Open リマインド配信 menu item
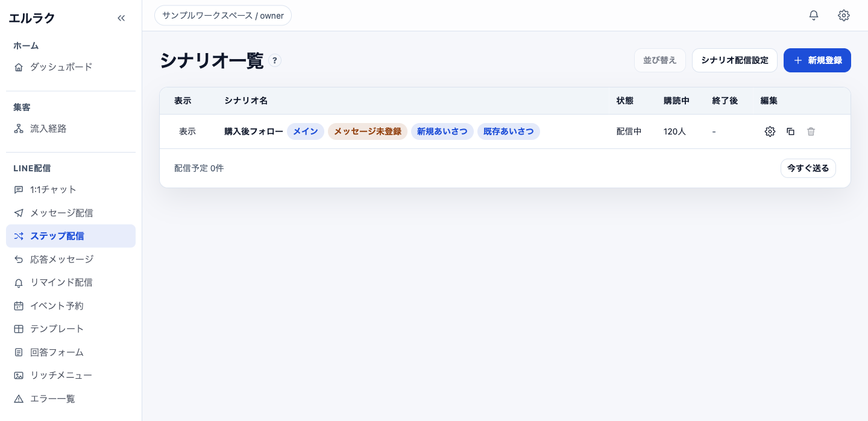868x421 pixels. coord(71,282)
